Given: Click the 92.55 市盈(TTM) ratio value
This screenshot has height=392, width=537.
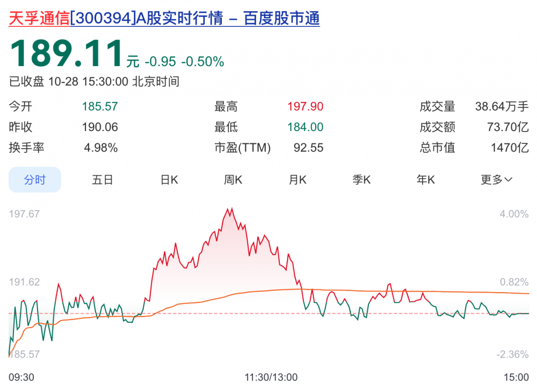Looking at the screenshot, I should coord(308,148).
